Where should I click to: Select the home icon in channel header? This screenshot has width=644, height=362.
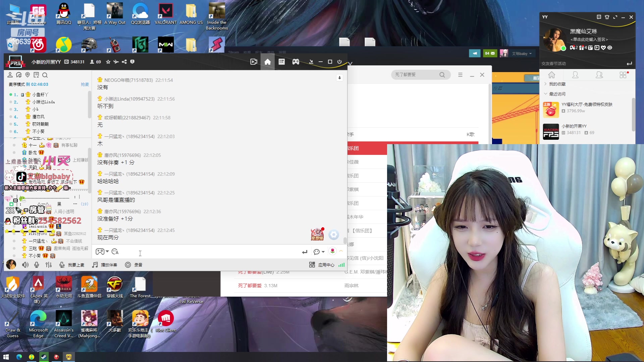point(268,62)
